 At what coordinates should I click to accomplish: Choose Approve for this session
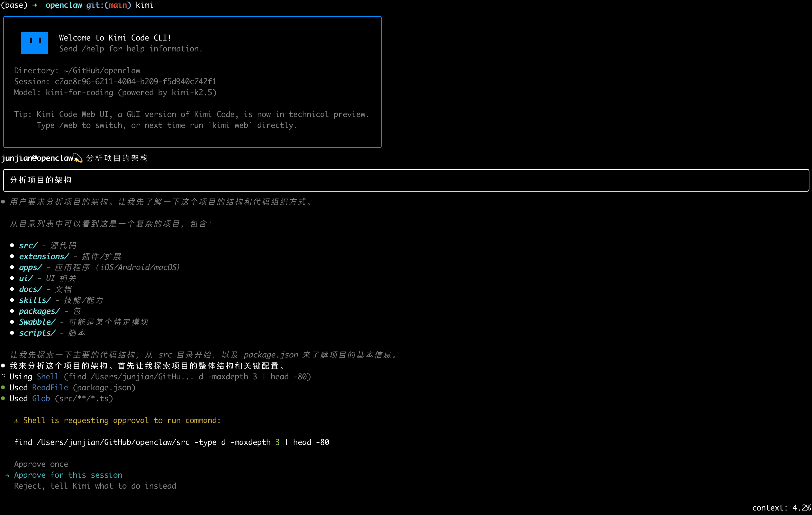[x=68, y=475]
